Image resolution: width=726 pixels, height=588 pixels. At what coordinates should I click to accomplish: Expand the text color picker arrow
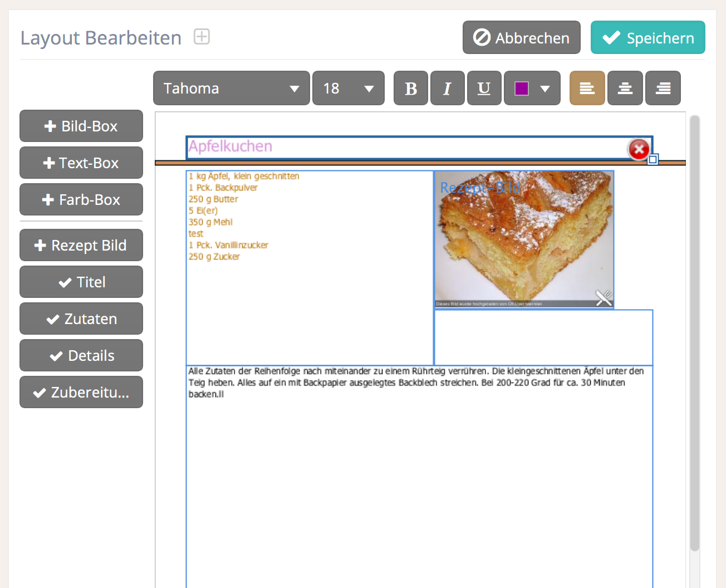coord(546,89)
